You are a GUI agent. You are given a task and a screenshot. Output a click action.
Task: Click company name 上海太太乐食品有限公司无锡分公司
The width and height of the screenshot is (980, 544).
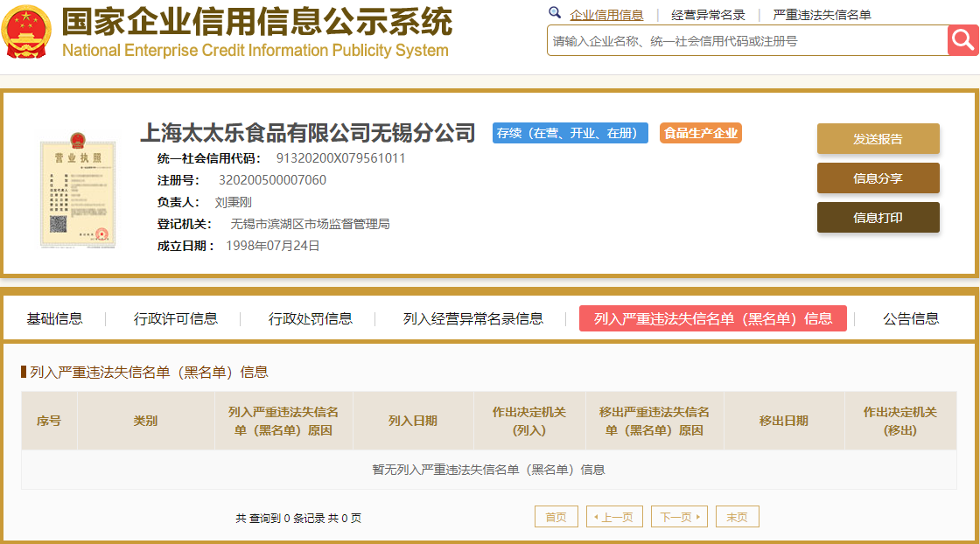(x=308, y=133)
